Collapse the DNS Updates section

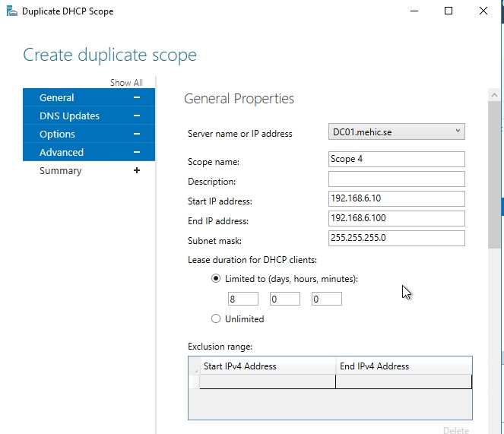click(137, 116)
